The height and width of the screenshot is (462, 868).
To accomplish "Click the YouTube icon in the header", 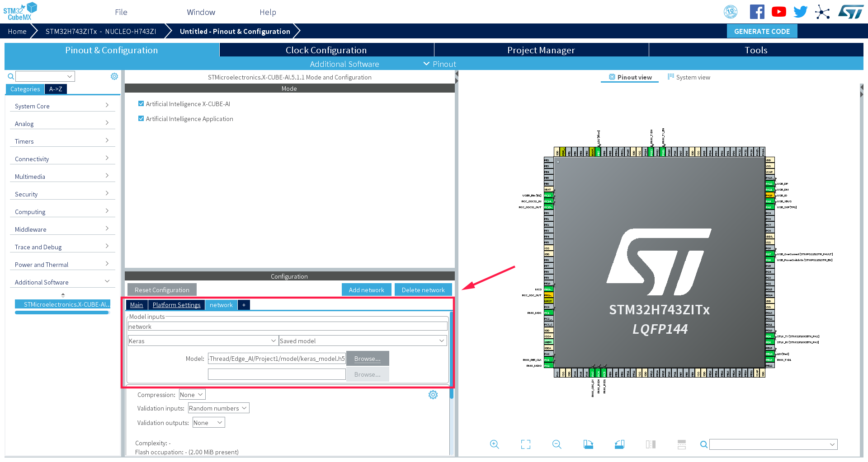I will (778, 11).
